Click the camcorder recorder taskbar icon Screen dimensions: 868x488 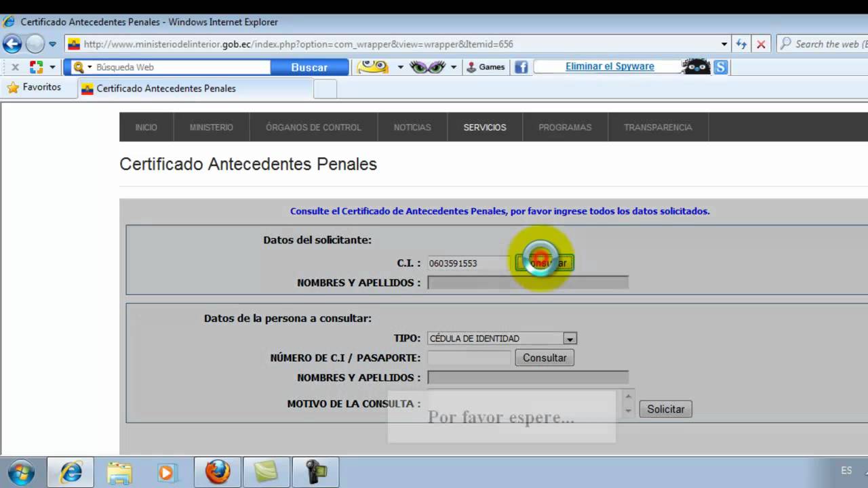315,472
